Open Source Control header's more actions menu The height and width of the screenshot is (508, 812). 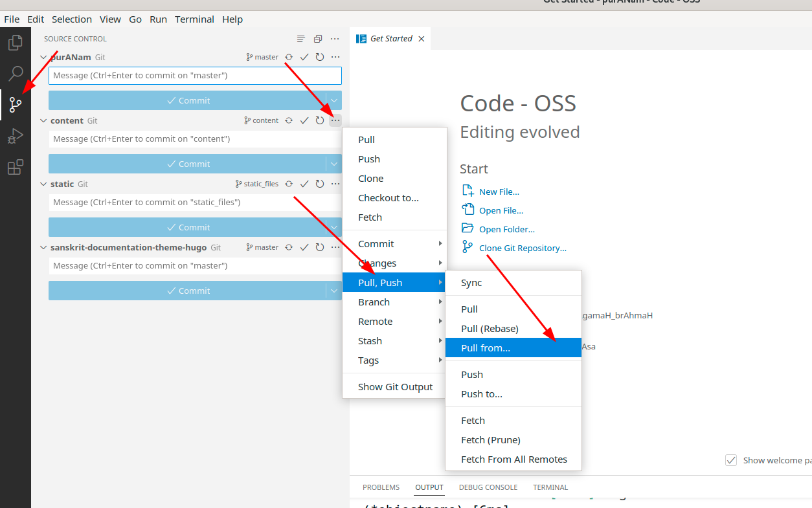[x=335, y=39]
